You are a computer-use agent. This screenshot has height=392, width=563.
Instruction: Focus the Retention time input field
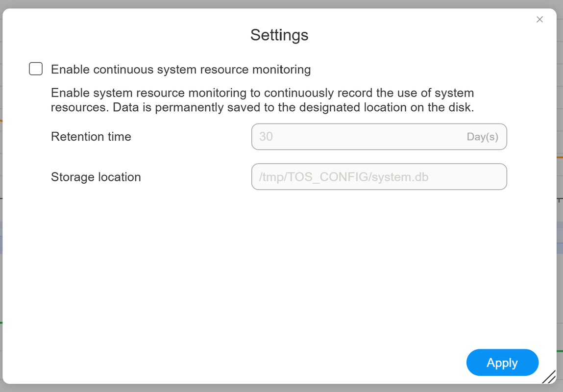[379, 136]
